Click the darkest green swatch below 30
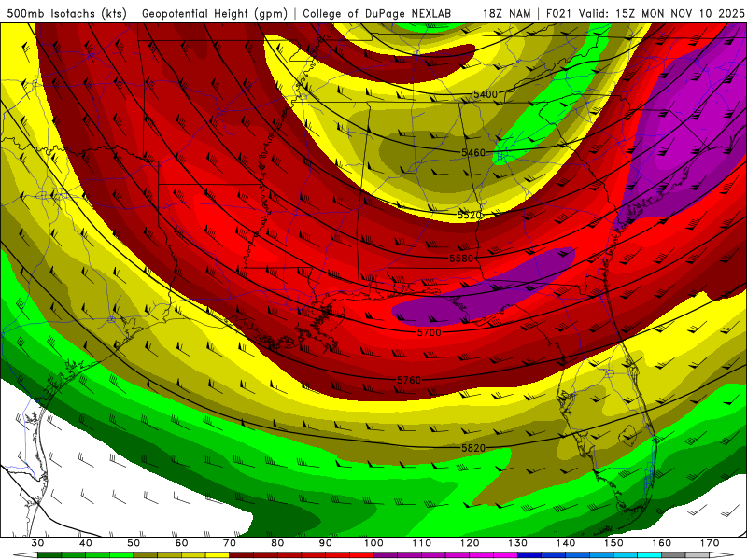The height and width of the screenshot is (560, 747). click(x=49, y=555)
